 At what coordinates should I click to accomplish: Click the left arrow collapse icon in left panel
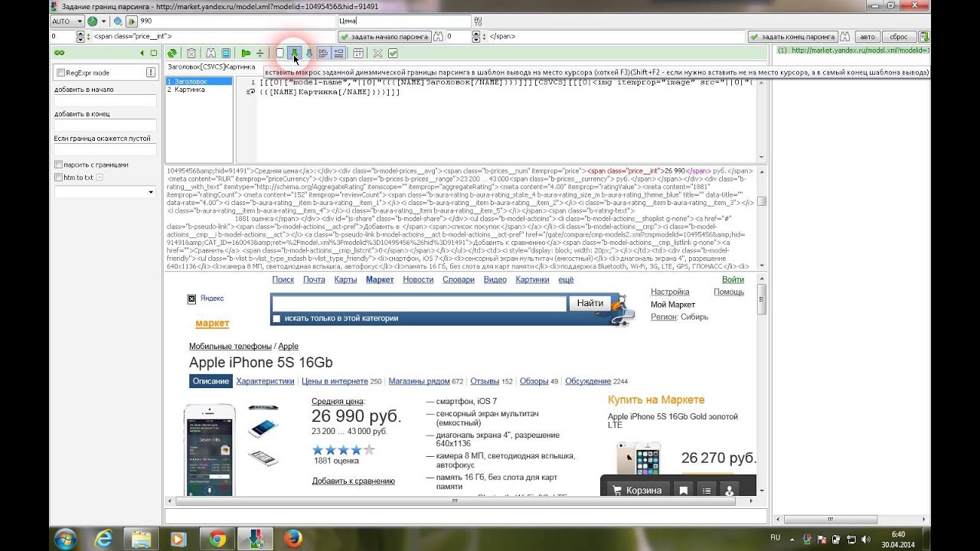142,53
